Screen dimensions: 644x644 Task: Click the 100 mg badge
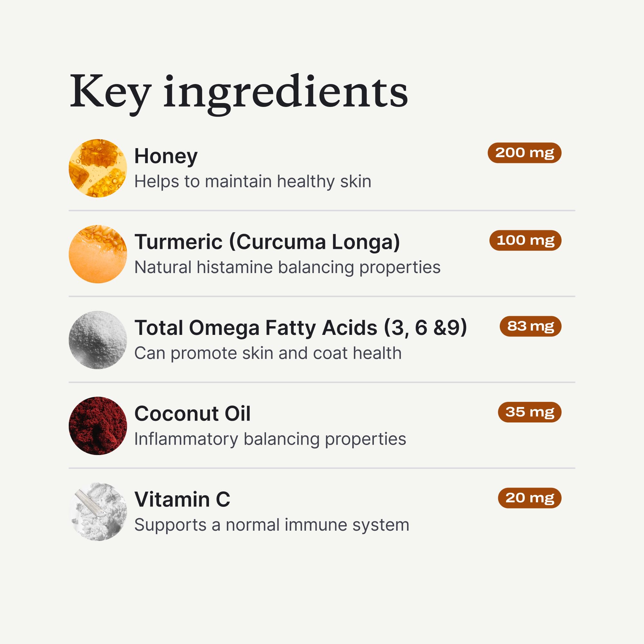click(x=525, y=240)
